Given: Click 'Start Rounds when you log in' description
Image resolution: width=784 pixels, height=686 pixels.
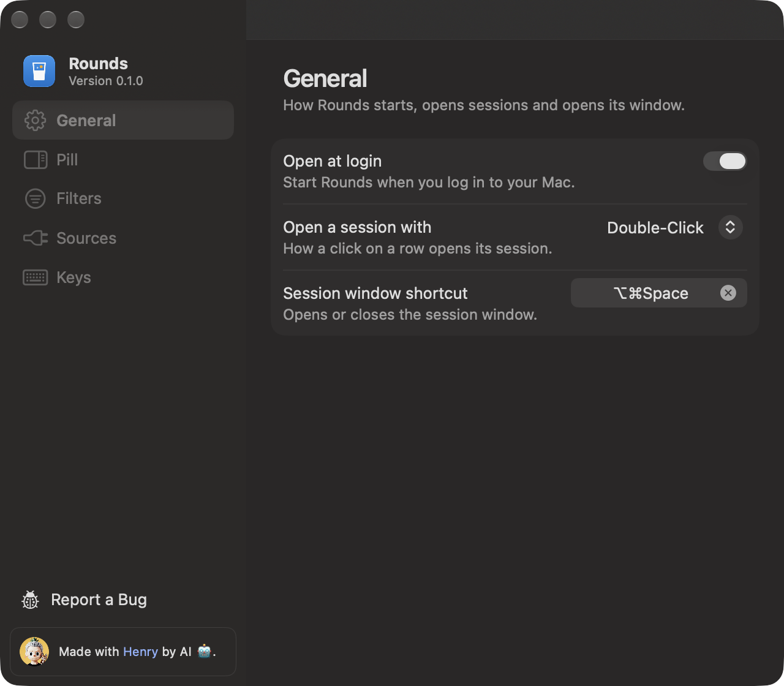Looking at the screenshot, I should (429, 183).
